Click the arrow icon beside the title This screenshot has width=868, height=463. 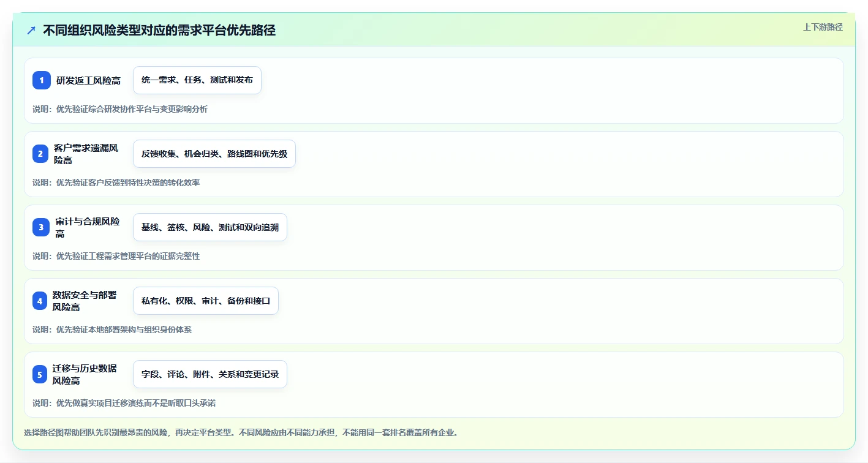[31, 31]
